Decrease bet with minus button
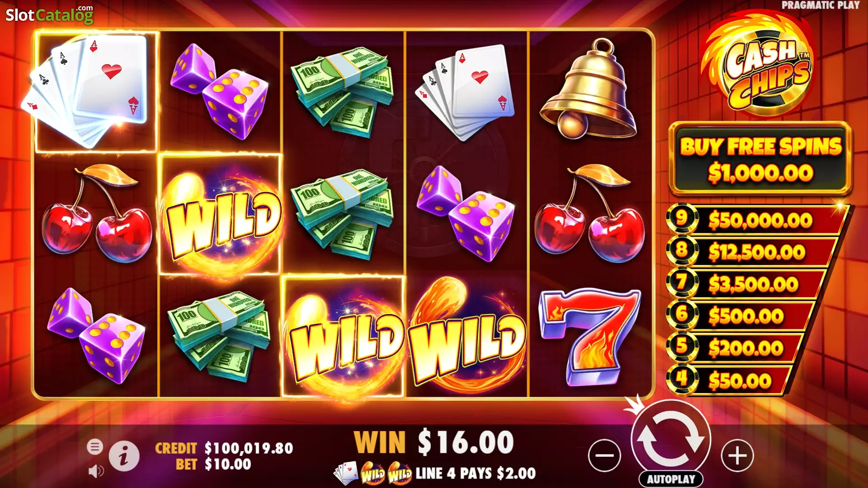The image size is (868, 488). point(604,455)
